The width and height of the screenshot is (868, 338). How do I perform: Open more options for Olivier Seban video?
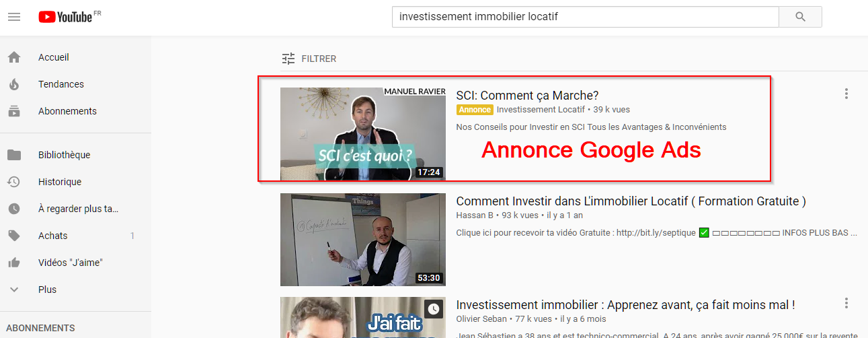pos(846,304)
